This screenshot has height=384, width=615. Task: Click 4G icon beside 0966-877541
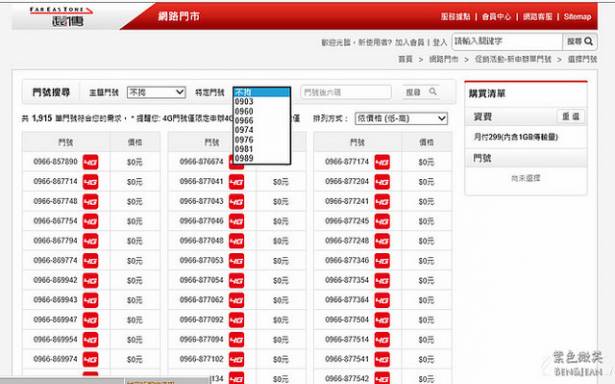(382, 359)
